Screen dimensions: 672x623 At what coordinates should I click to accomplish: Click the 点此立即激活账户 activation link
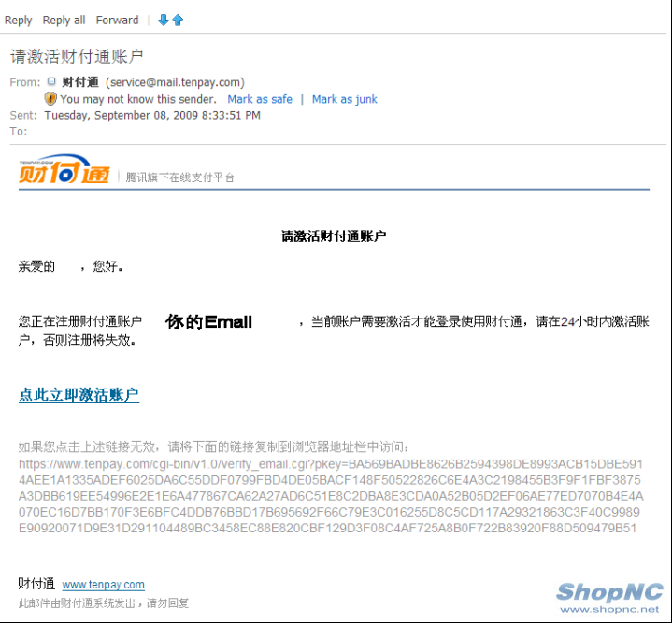79,394
